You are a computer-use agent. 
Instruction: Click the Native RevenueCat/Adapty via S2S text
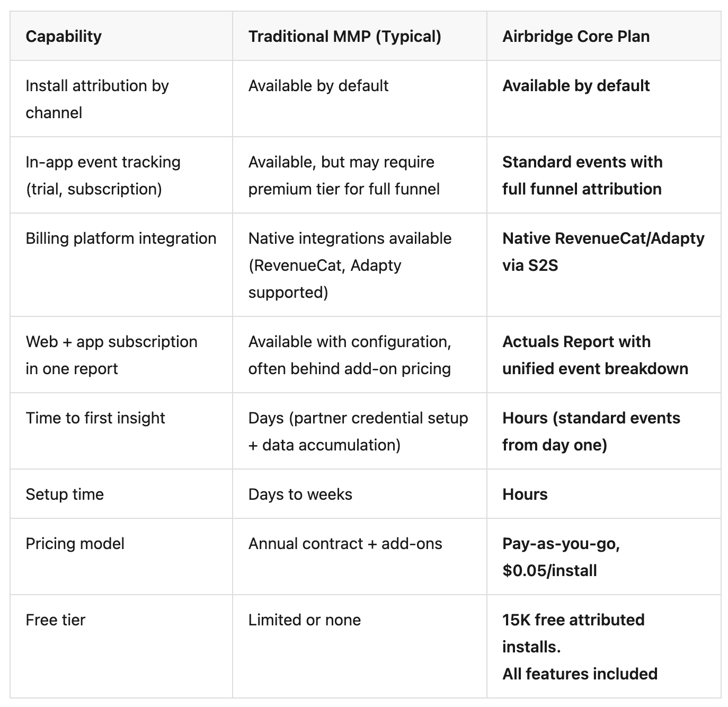[x=603, y=252]
